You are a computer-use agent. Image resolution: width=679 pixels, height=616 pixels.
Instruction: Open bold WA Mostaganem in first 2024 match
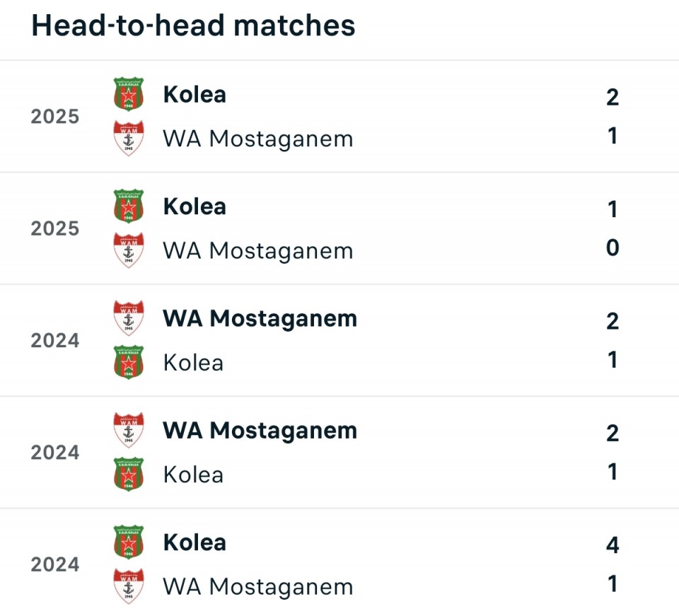tap(260, 318)
